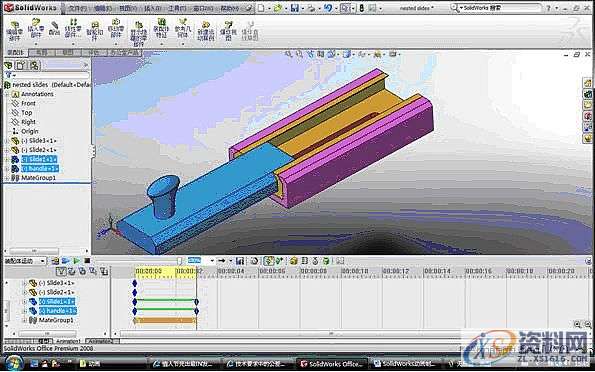The width and height of the screenshot is (595, 372).
Task: Click the end key point on the Slide1<1> timeline row
Action: (x=196, y=302)
